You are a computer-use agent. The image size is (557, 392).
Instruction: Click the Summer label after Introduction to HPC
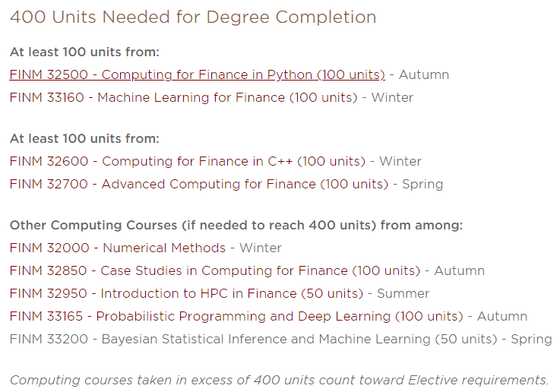(x=404, y=293)
